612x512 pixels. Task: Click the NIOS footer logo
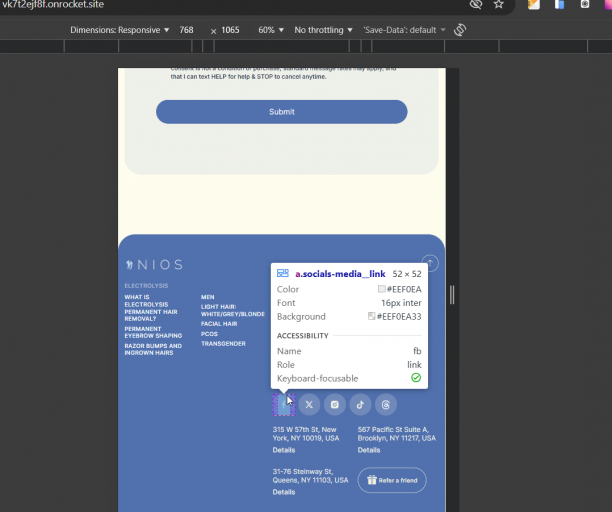pos(154,265)
